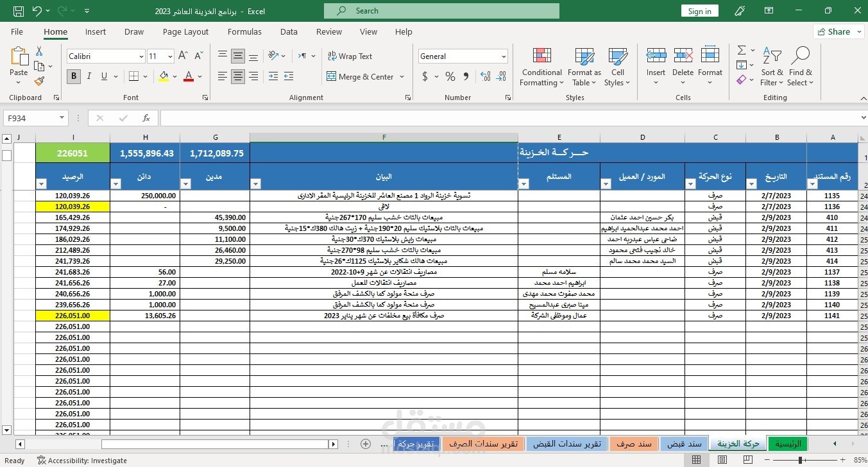Click the Wrap Text button

(x=350, y=56)
